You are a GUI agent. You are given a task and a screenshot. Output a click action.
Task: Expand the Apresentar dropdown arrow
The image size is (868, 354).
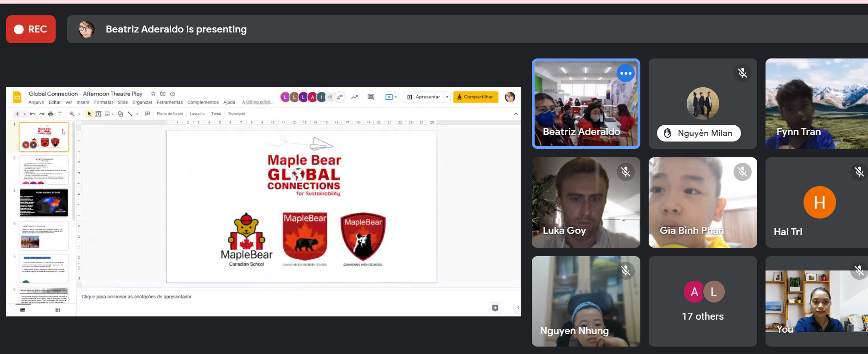pos(447,97)
